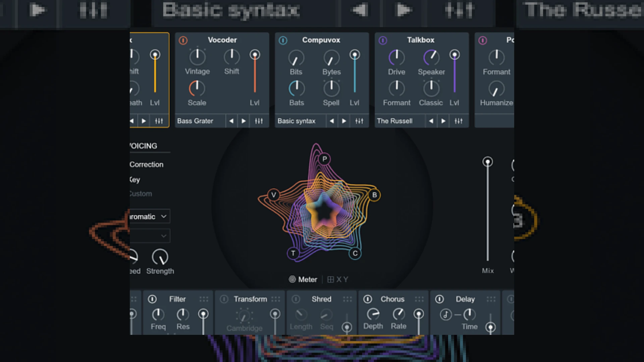
Task: Open the Chromatic scale dropdown
Action: 150,217
